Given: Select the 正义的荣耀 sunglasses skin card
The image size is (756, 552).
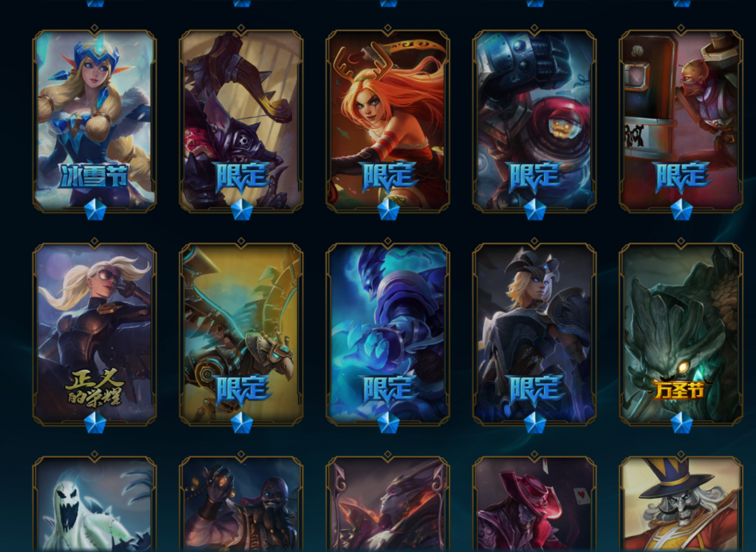Looking at the screenshot, I should click(94, 334).
